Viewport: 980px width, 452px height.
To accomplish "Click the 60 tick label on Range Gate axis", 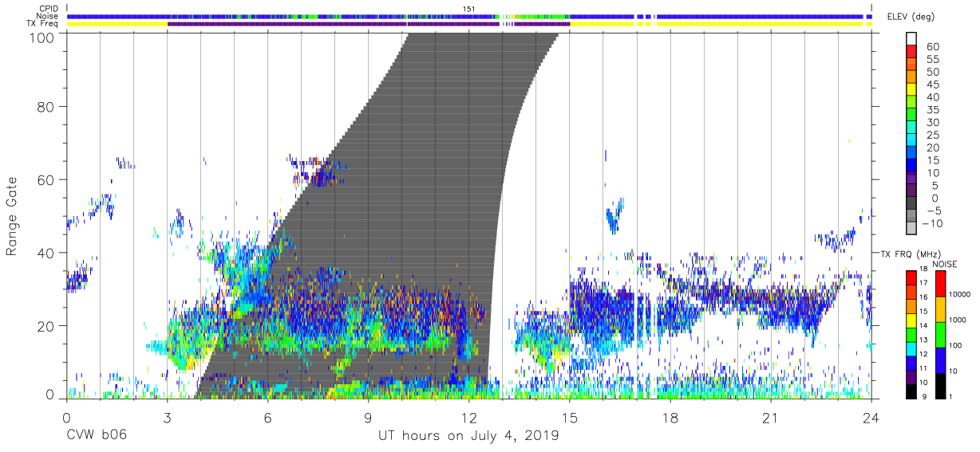I will point(47,179).
